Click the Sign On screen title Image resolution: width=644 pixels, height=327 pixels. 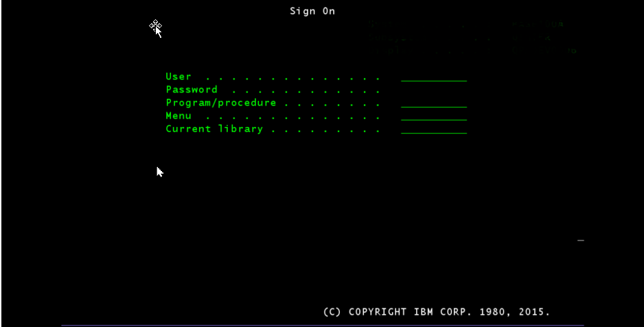(x=312, y=11)
